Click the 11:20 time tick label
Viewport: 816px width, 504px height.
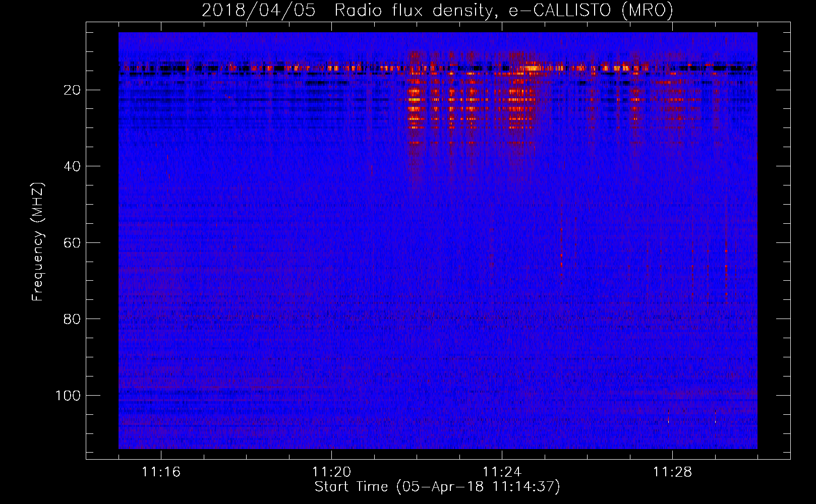coord(331,472)
